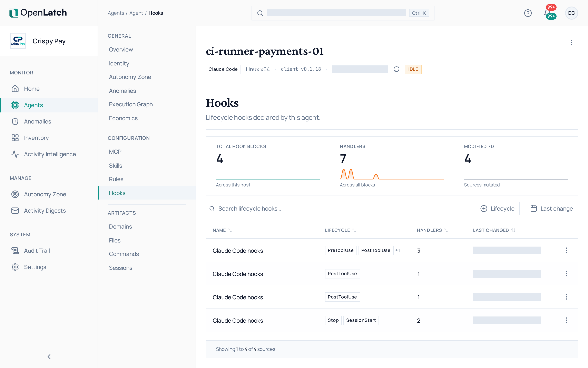Click the SessionStart lifecycle tag
588x368 pixels.
coord(361,320)
